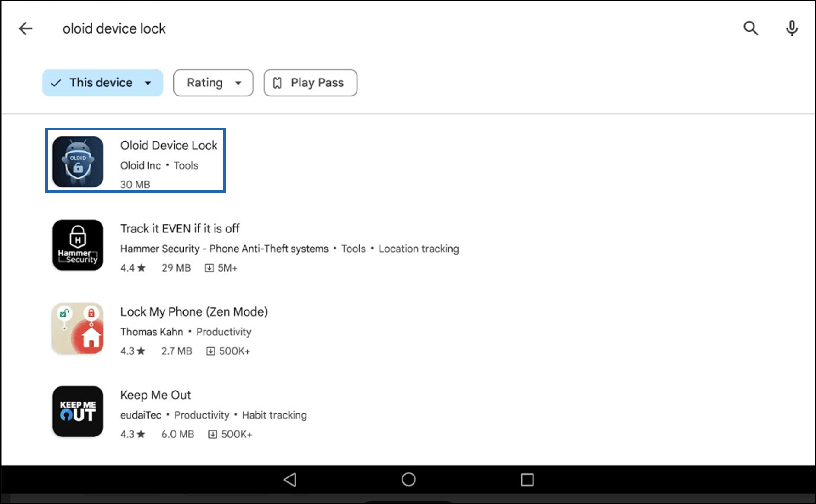Select the 'Habit tracking' category text
The image size is (816, 504).
pos(274,415)
